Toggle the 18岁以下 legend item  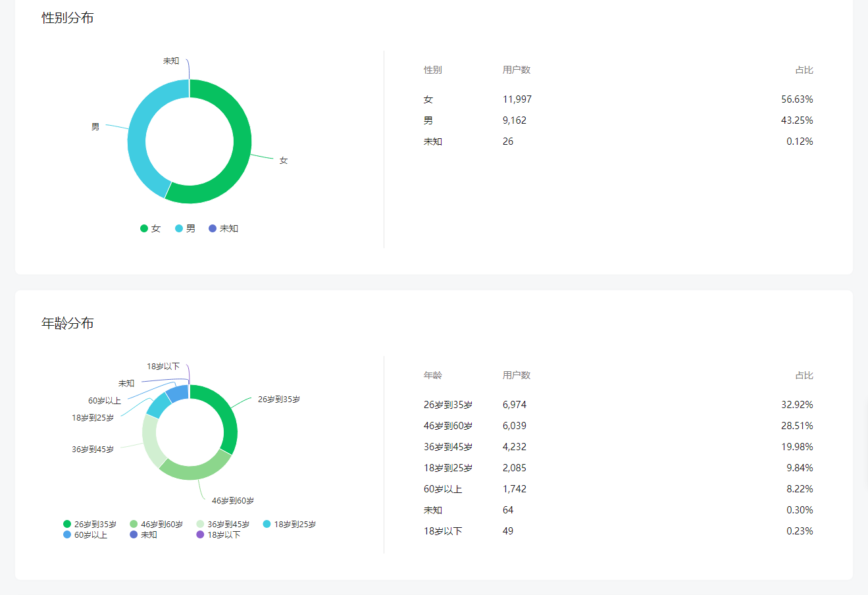coord(218,535)
